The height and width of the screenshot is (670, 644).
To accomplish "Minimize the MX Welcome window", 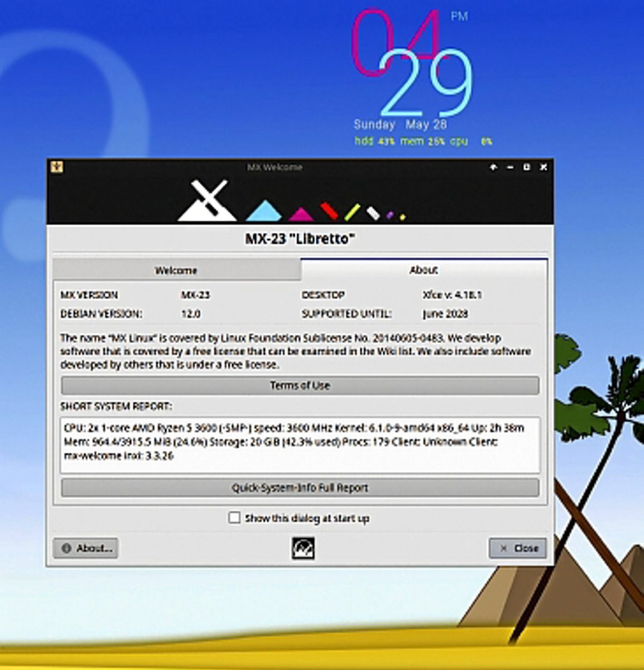I will click(510, 167).
